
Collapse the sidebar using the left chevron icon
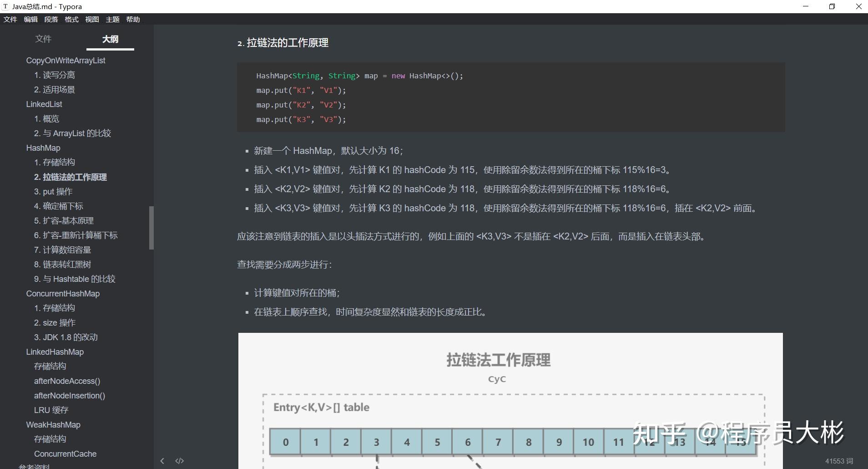click(162, 461)
